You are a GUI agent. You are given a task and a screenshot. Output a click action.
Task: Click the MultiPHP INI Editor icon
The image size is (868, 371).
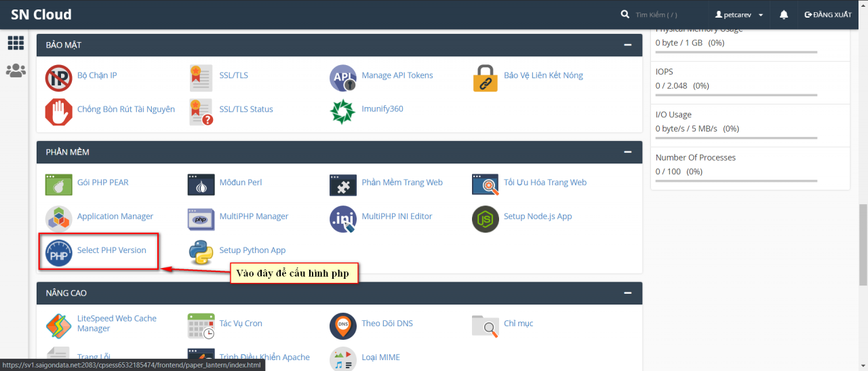click(343, 219)
